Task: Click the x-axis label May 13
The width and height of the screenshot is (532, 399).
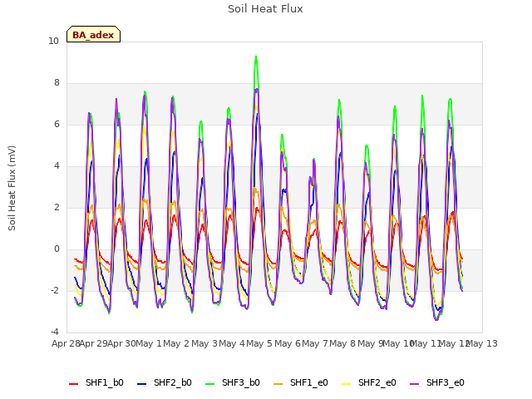Action: 482,343
